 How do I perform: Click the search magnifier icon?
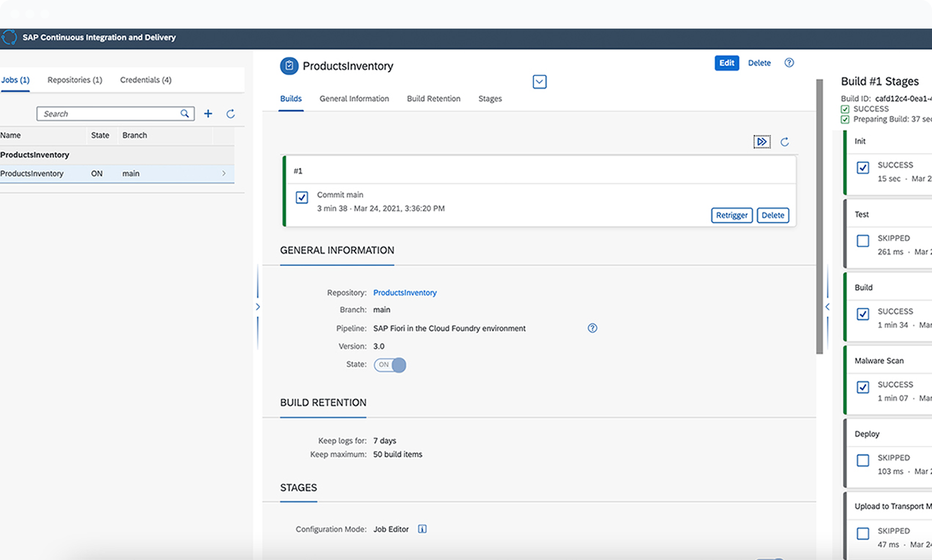pyautogui.click(x=184, y=114)
